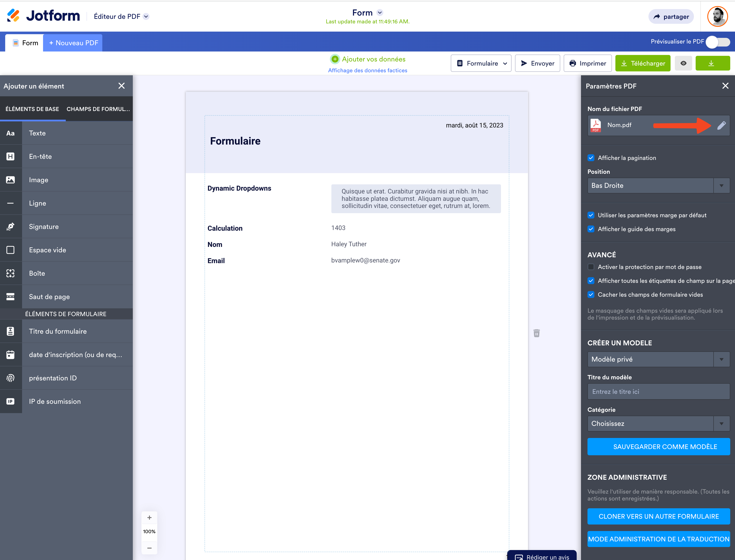This screenshot has height=560, width=735.
Task: Click the trash icon beside the page
Action: point(536,333)
